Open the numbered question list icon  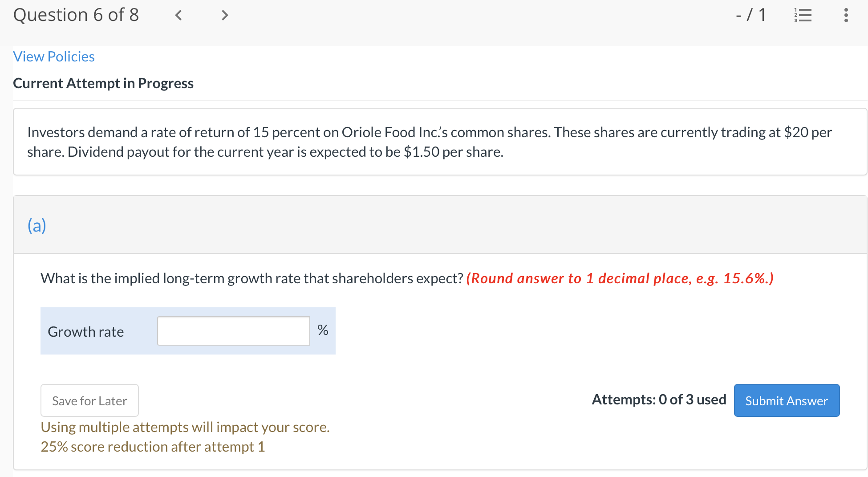point(803,15)
